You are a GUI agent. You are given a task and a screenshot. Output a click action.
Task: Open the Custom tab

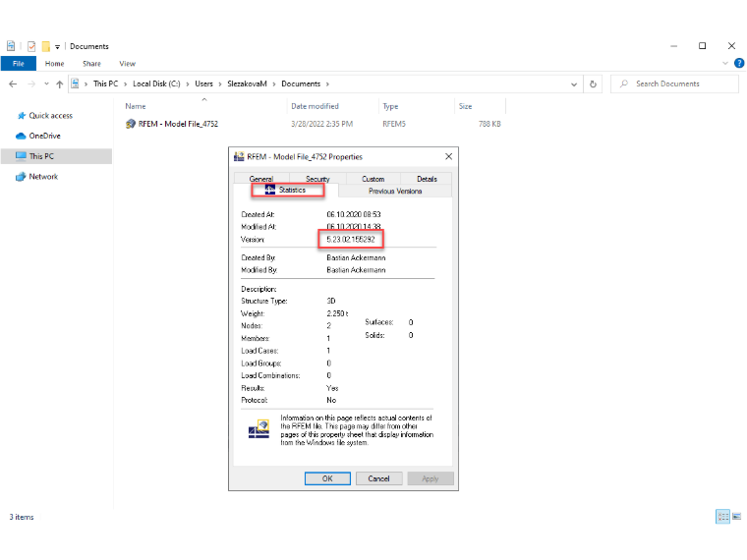373,179
